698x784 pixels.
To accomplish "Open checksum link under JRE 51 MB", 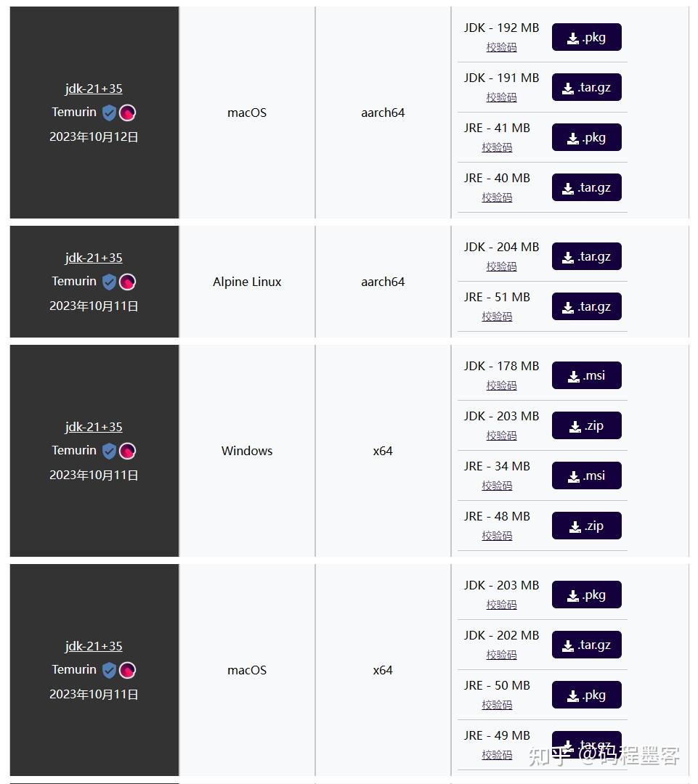I will (x=497, y=317).
